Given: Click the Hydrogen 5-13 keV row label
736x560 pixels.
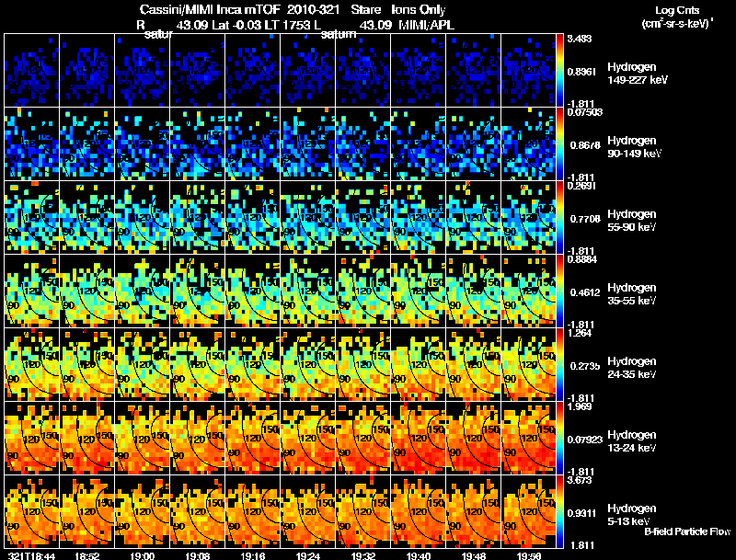Looking at the screenshot, I should (x=632, y=515).
